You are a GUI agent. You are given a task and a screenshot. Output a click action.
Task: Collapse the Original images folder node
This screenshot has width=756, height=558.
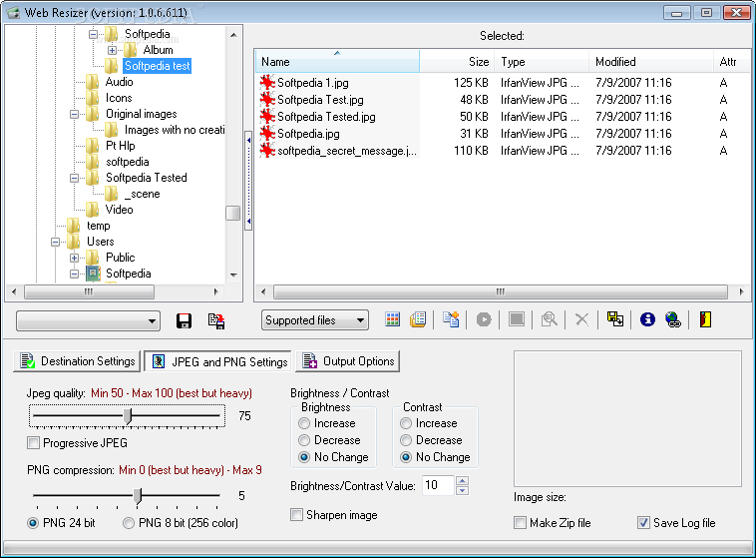74,114
